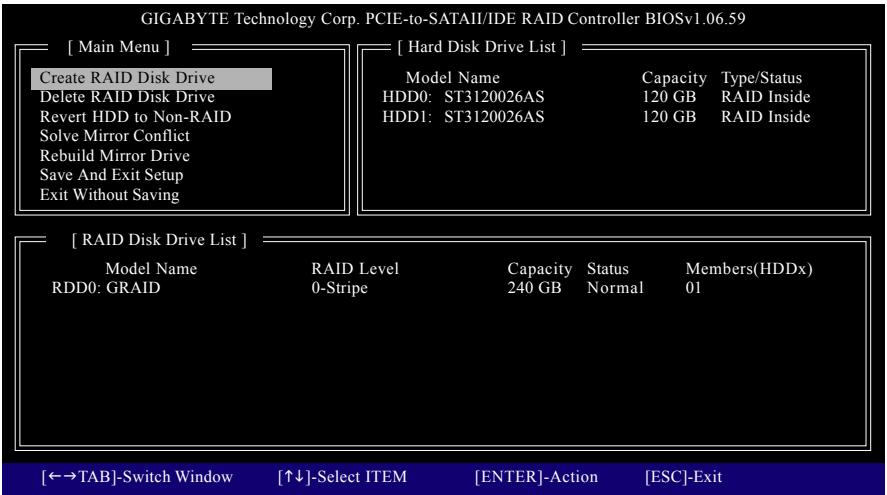
Task: Open Solve Mirror Conflict option
Action: tap(115, 136)
